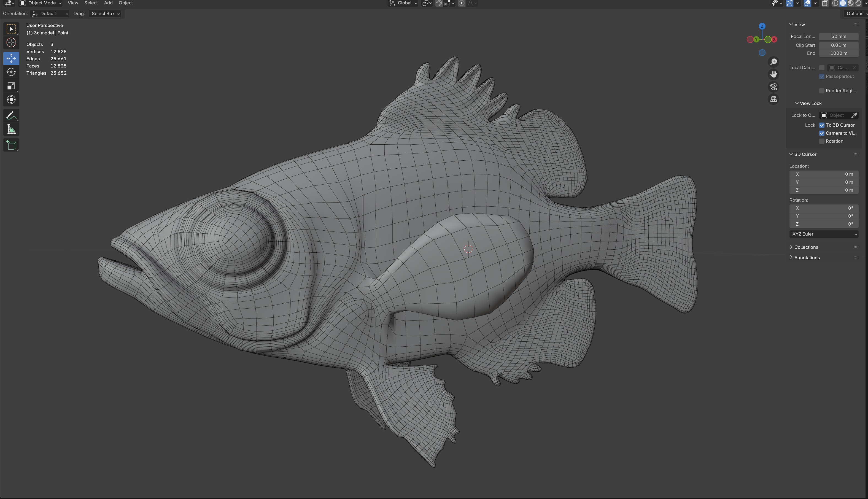This screenshot has width=868, height=499.
Task: Enable the Render Region checkbox
Action: [x=822, y=91]
